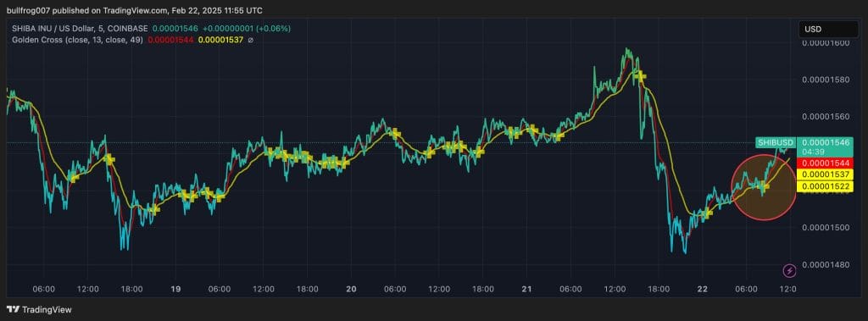Click the purple lightning bolt icon
The width and height of the screenshot is (868, 321).
790,271
